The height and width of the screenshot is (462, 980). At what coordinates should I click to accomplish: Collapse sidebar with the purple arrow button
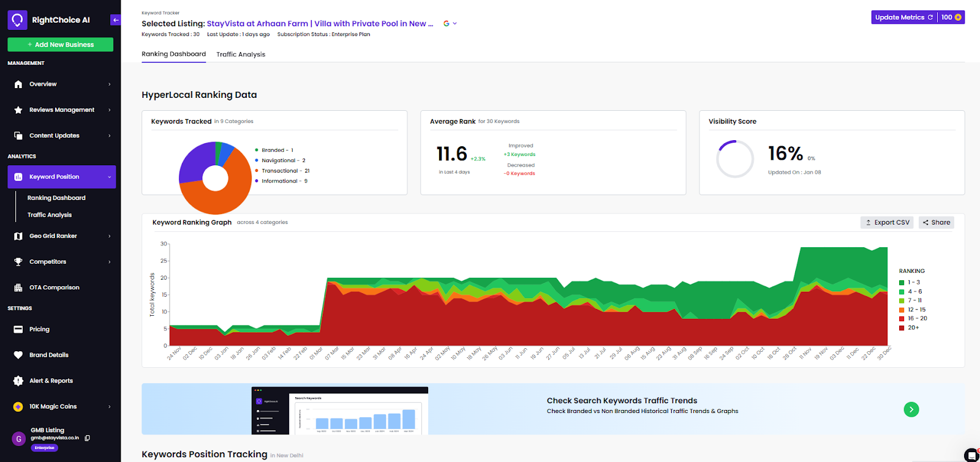(x=116, y=20)
